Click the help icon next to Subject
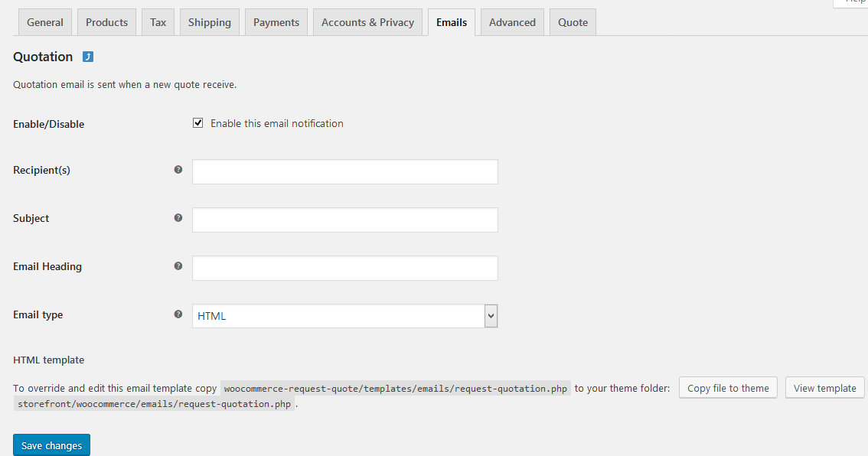 point(178,217)
